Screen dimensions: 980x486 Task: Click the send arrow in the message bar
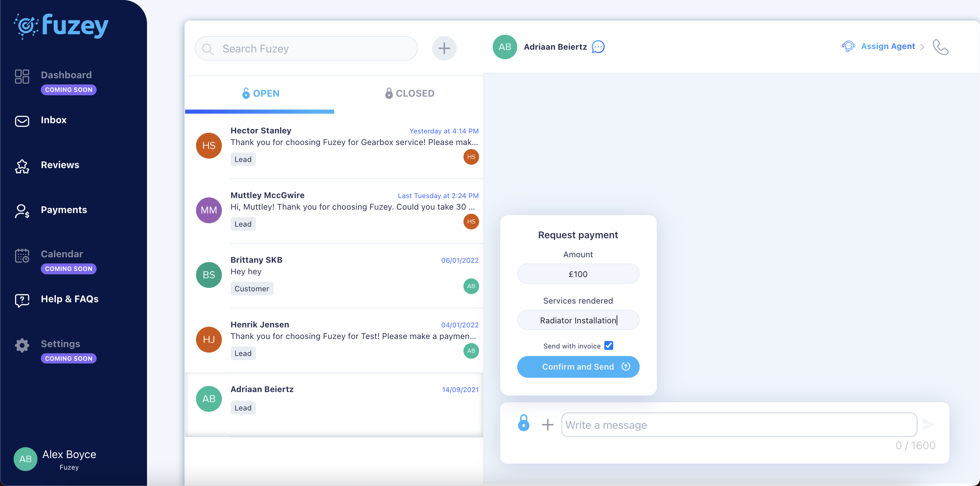tap(928, 424)
